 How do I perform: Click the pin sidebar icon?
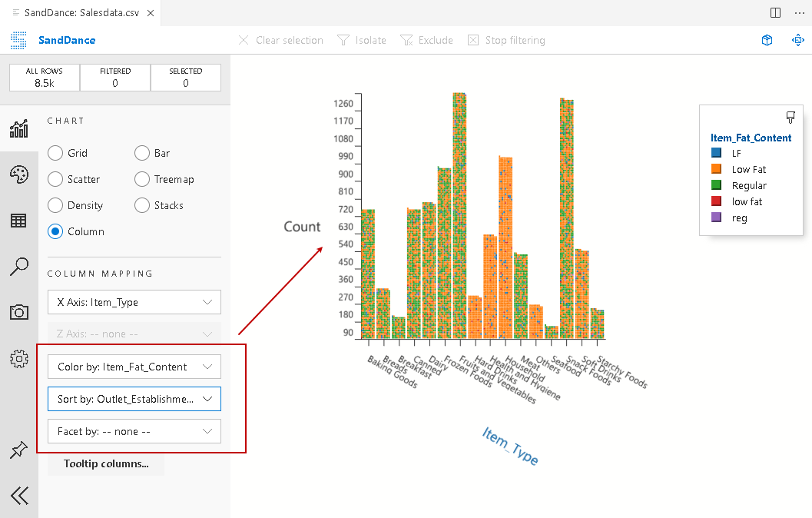pyautogui.click(x=18, y=450)
